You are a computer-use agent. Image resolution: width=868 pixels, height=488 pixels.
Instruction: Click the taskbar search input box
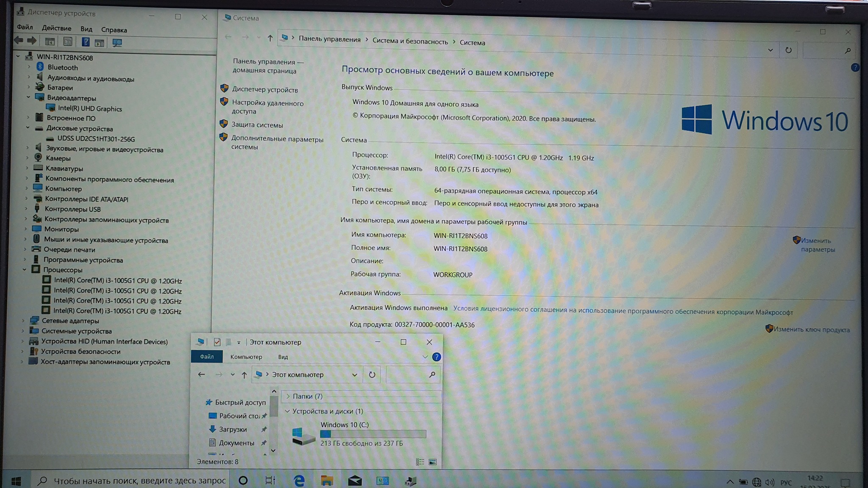pos(139,480)
